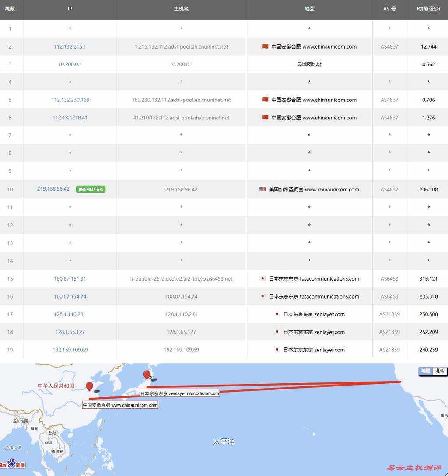This screenshot has height=476, width=448.
Task: Open IP link 128.1.65.127
Action: tap(70, 332)
